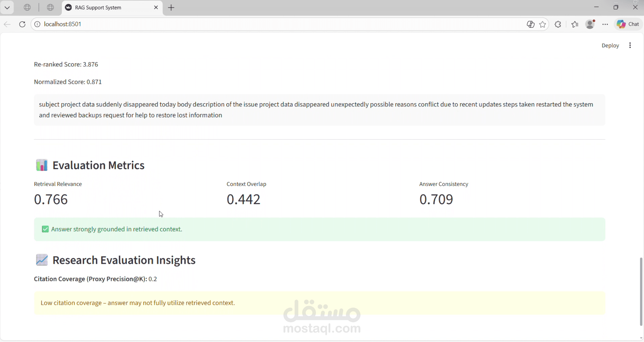Open browser extensions puzzle icon
Screen dimensions: 644x342
pyautogui.click(x=558, y=24)
